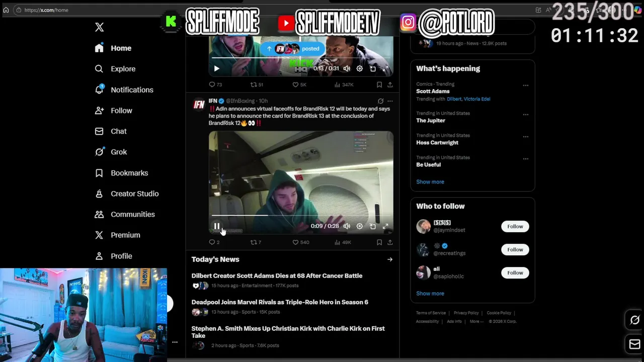644x362 pixels.
Task: Follow @sapioholic
Action: tap(515, 273)
